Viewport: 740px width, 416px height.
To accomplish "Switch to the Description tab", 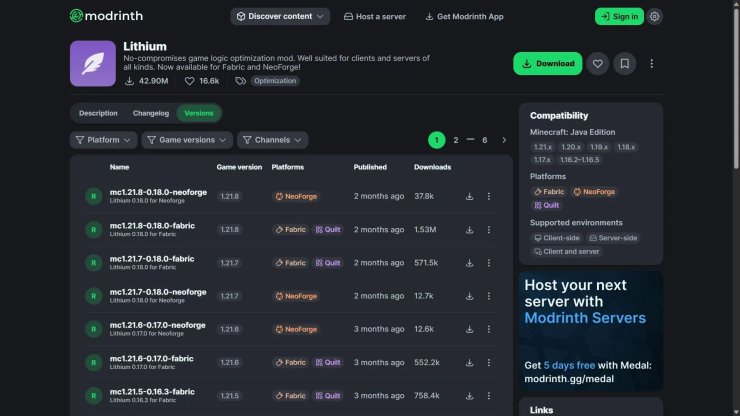I will tap(98, 113).
